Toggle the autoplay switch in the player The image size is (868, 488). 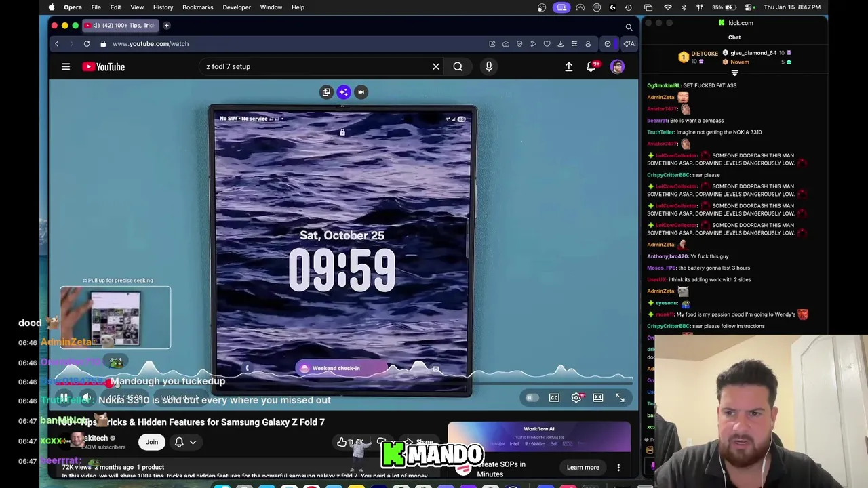pos(532,398)
